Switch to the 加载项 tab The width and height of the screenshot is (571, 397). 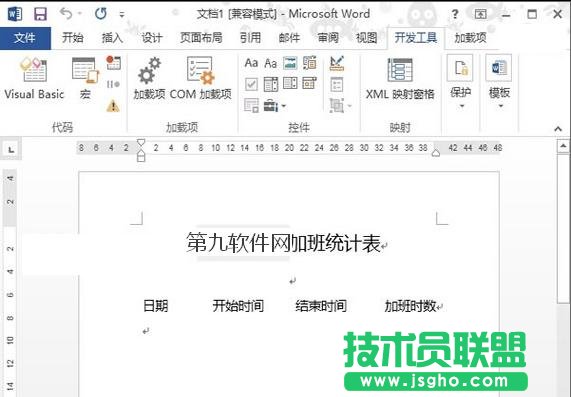click(x=470, y=38)
